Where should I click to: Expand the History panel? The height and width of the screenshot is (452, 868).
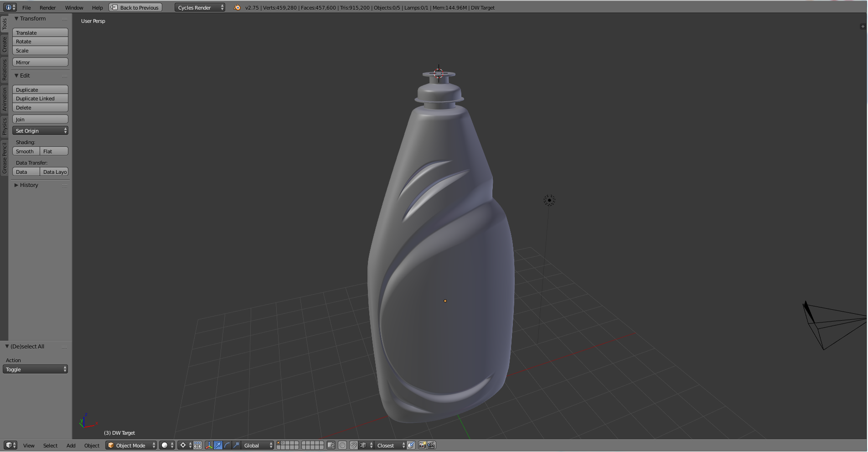(16, 185)
